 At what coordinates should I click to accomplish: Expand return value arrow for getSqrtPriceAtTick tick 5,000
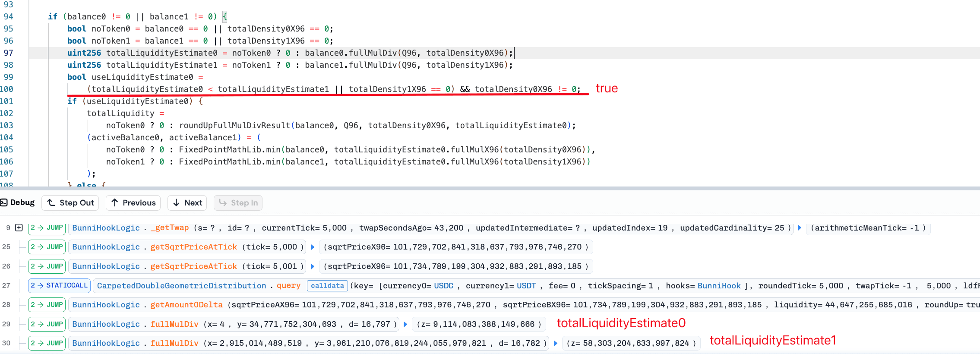(313, 247)
